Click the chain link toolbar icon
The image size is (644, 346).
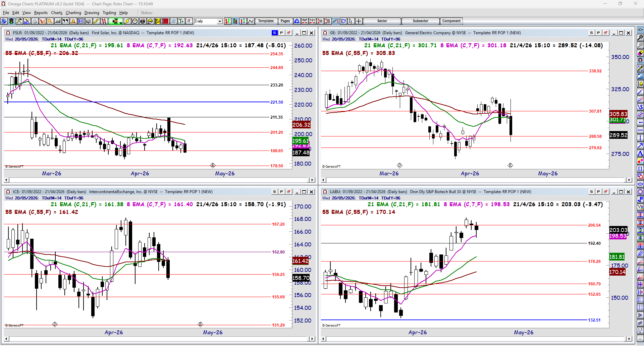coord(96,21)
